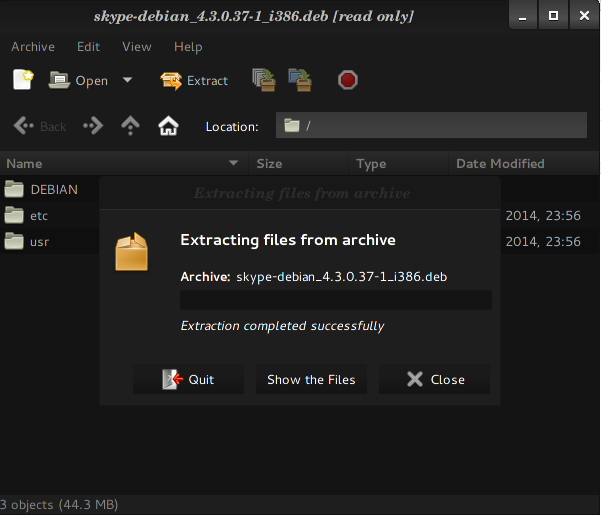This screenshot has height=518, width=601.
Task: Go up one folder level
Action: point(130,126)
